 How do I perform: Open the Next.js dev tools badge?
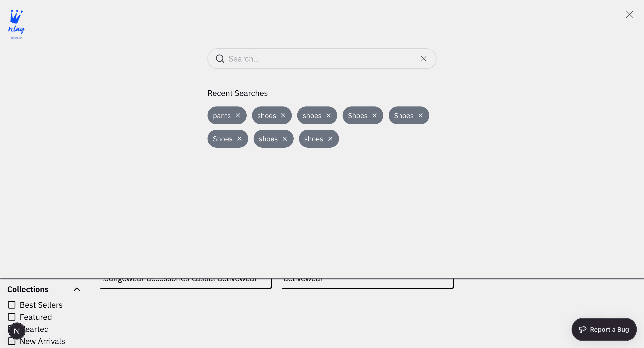click(x=17, y=331)
